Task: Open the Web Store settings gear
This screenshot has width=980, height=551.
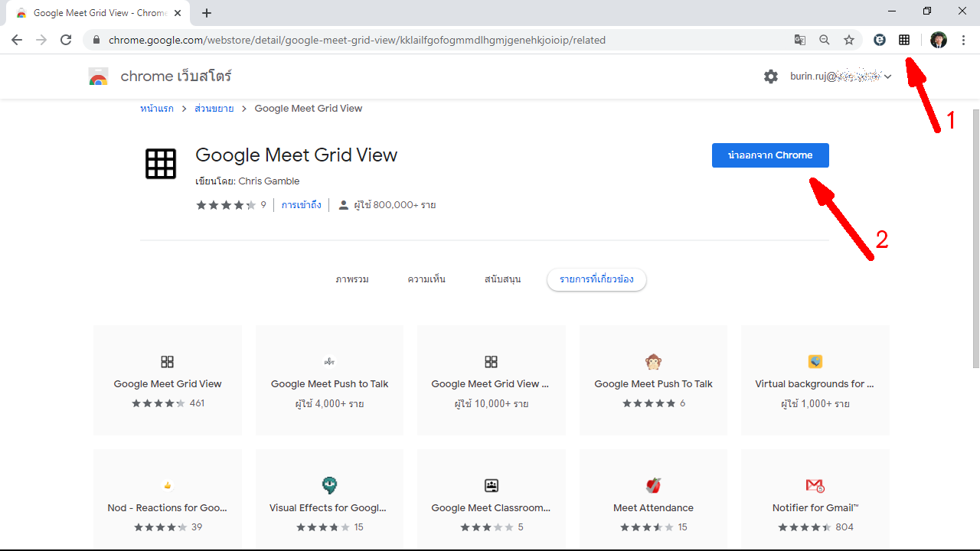Action: tap(771, 77)
